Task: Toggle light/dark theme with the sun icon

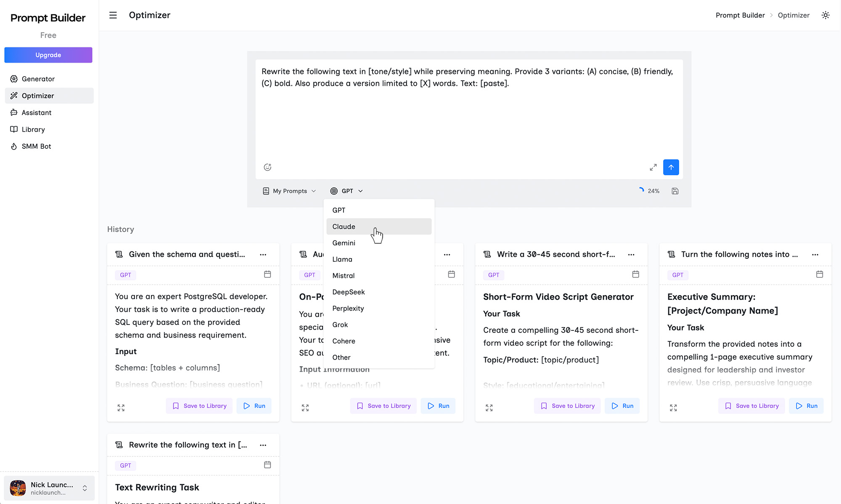Action: pos(825,15)
